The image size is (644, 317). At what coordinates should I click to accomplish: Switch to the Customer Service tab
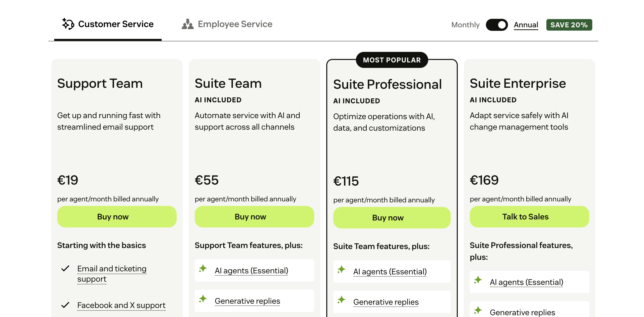pos(108,24)
